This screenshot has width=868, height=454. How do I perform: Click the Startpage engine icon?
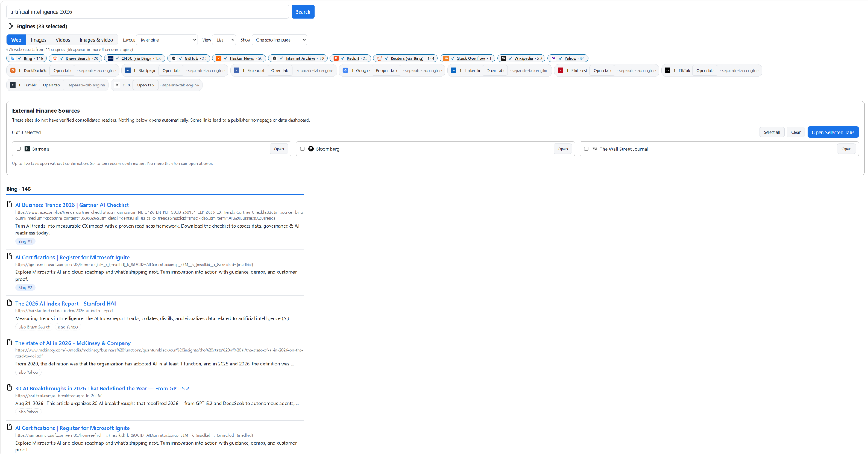point(128,70)
